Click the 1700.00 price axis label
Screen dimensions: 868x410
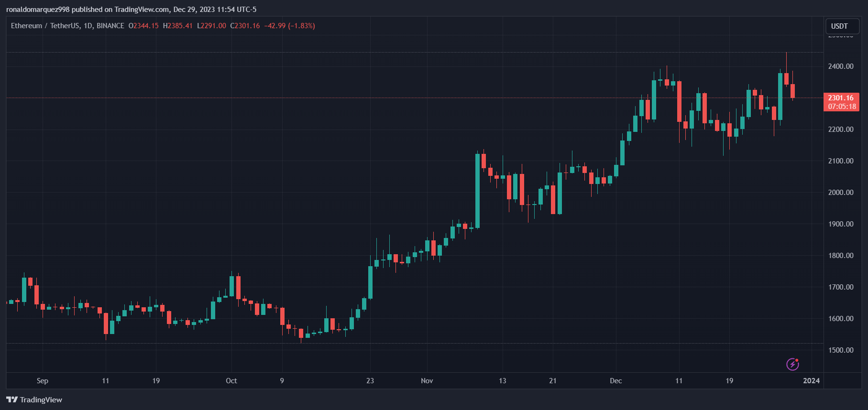coord(841,287)
